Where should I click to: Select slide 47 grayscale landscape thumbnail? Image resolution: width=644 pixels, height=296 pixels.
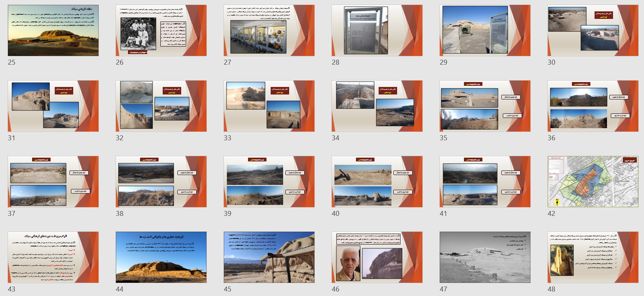coord(485,257)
